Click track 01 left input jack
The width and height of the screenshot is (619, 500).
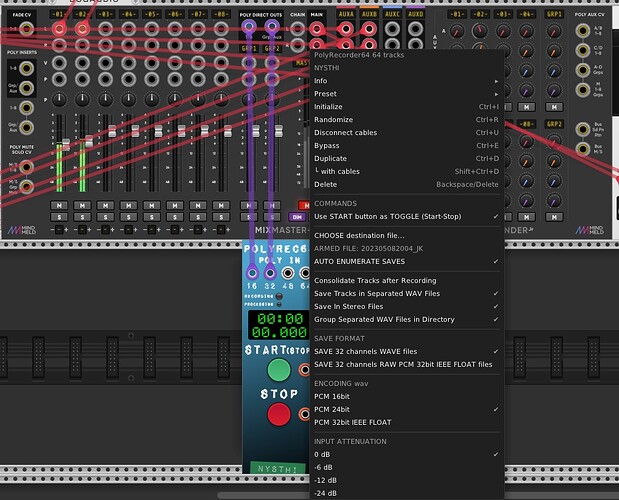tap(59, 29)
